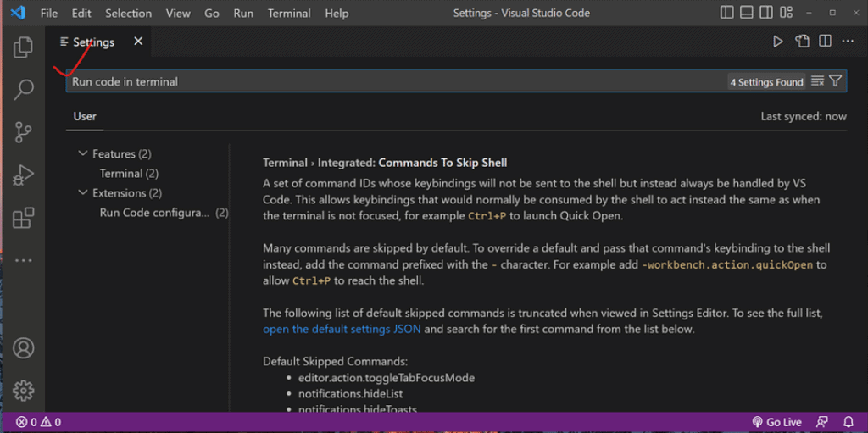Viewport: 868px width, 433px height.
Task: Click the Split Editor Right icon
Action: tap(824, 42)
